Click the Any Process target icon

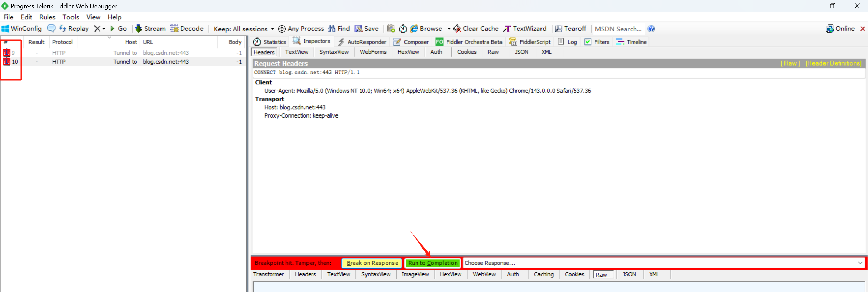coord(282,29)
